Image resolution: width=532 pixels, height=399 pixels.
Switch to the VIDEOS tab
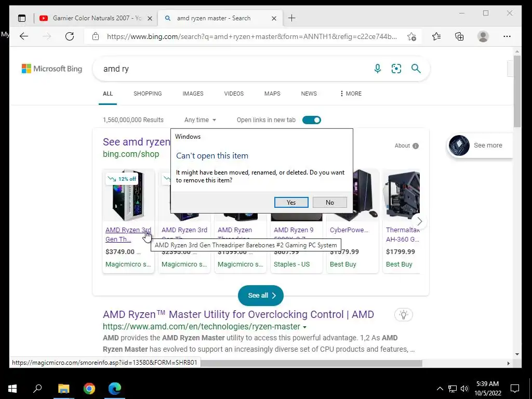(x=234, y=94)
